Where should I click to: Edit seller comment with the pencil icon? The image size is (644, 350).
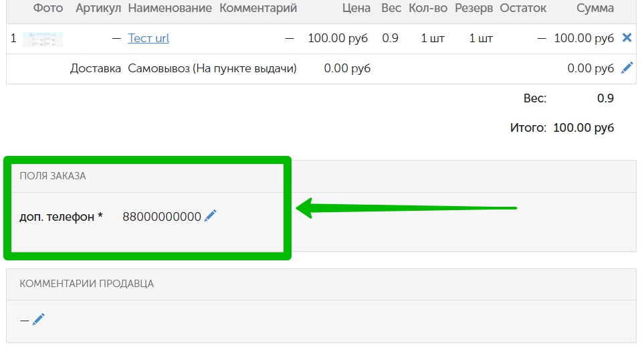click(38, 319)
